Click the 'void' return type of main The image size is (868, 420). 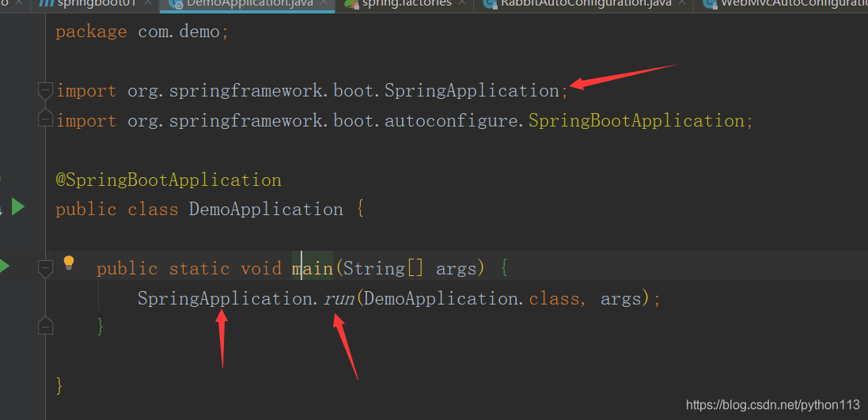[x=261, y=269]
